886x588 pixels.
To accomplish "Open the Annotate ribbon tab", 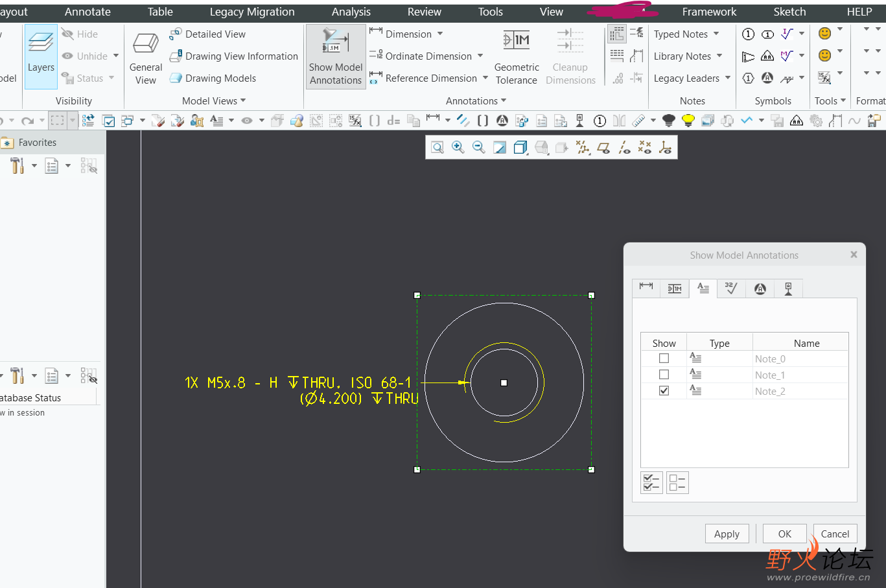I will (87, 12).
